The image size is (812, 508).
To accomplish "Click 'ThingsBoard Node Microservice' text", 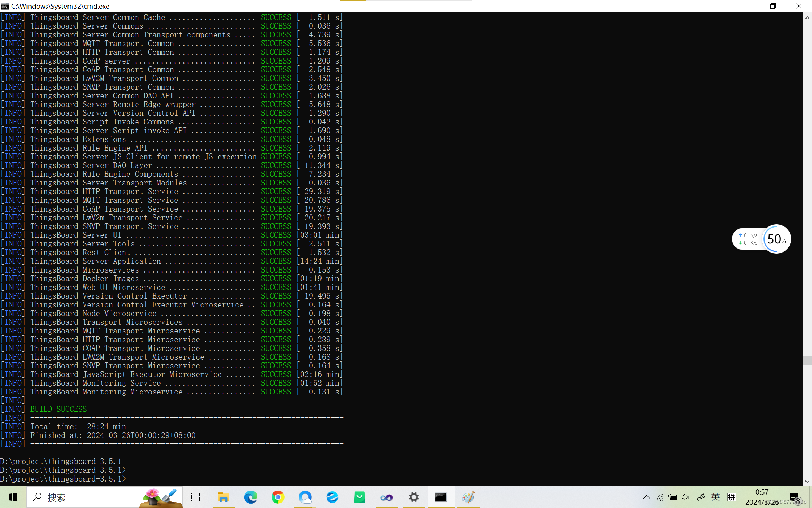I will point(93,314).
